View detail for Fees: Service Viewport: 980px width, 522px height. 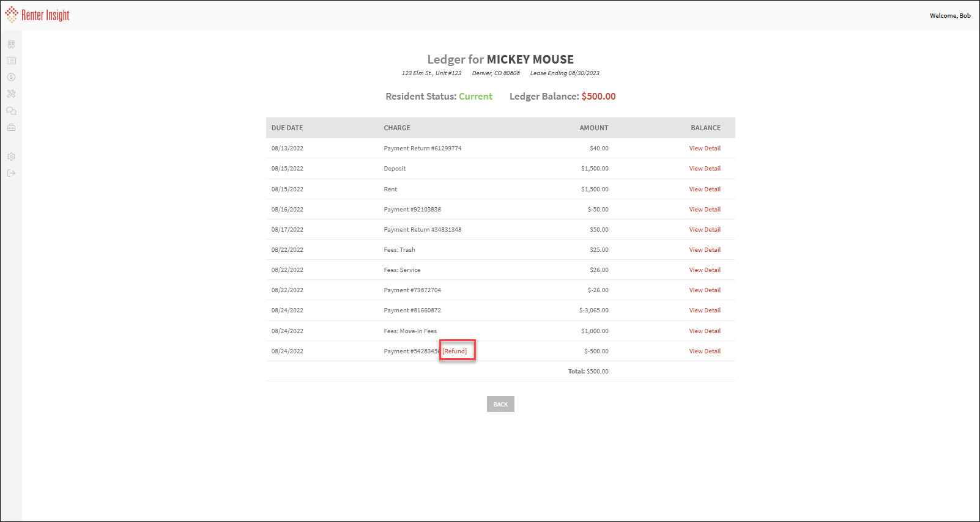[705, 270]
